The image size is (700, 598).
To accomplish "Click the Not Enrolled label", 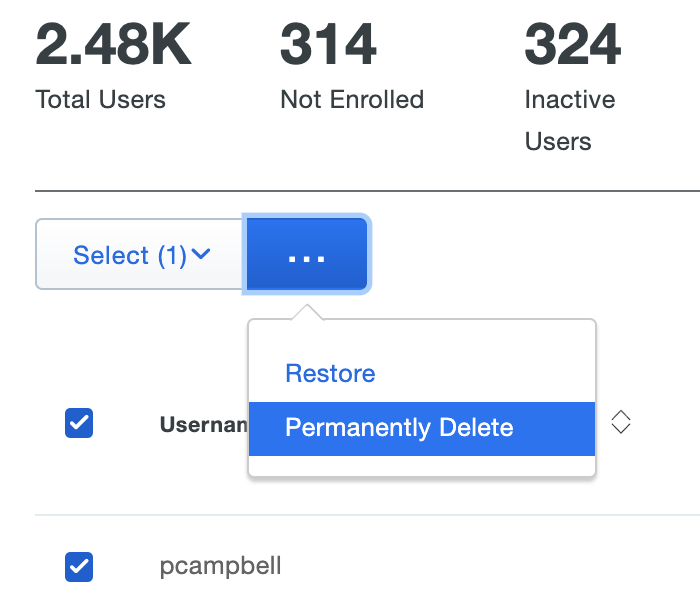I will 352,100.
